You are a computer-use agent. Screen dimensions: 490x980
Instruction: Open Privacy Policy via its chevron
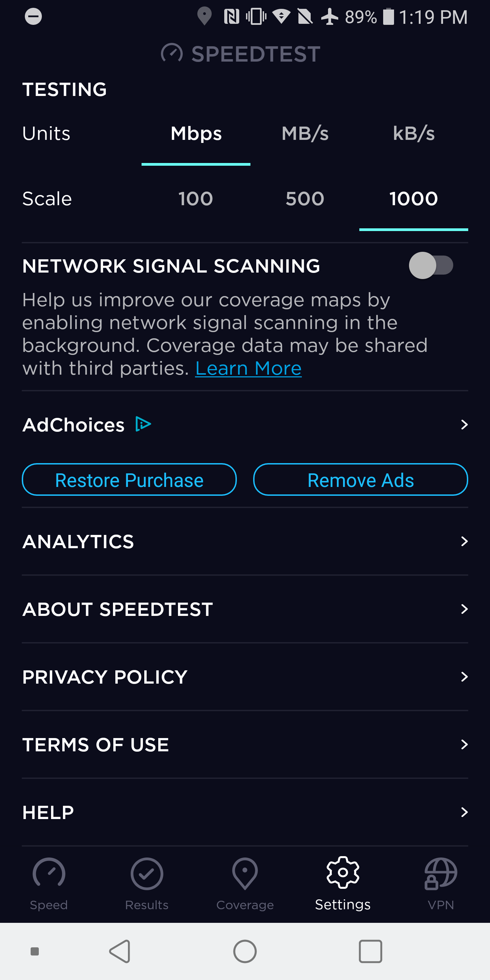pos(464,677)
